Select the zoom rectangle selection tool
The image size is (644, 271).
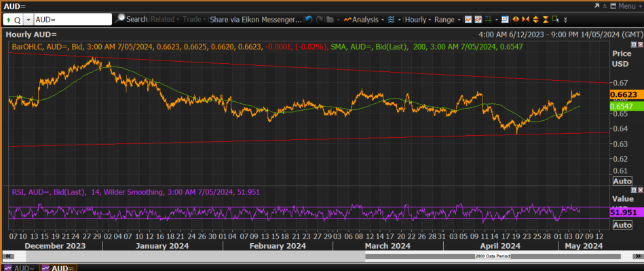(x=555, y=19)
